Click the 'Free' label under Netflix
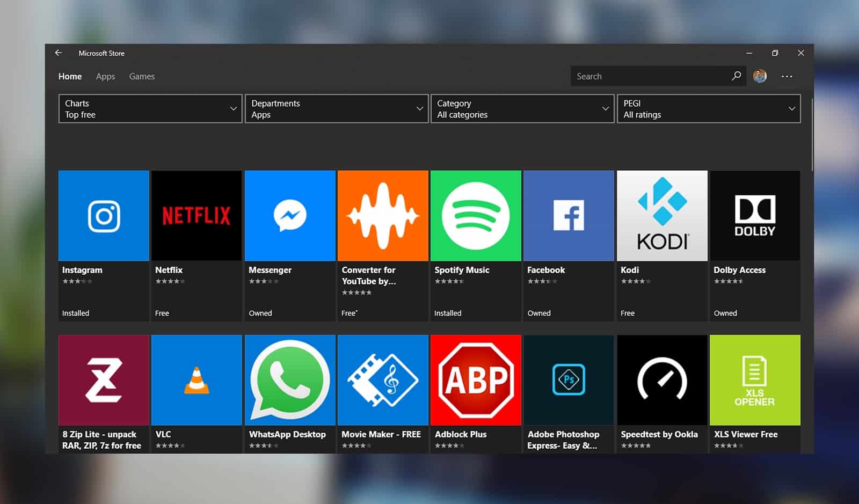859x504 pixels. pos(162,313)
